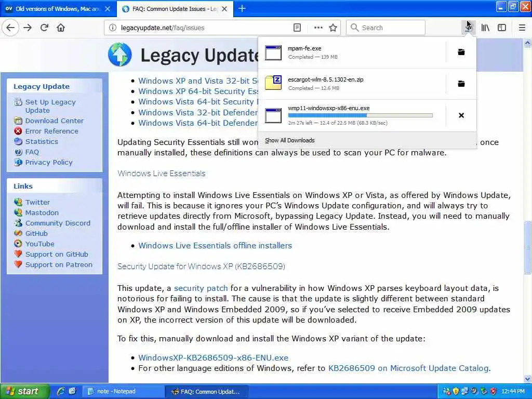
Task: Click the yellow shield tray icon
Action: 456,392
